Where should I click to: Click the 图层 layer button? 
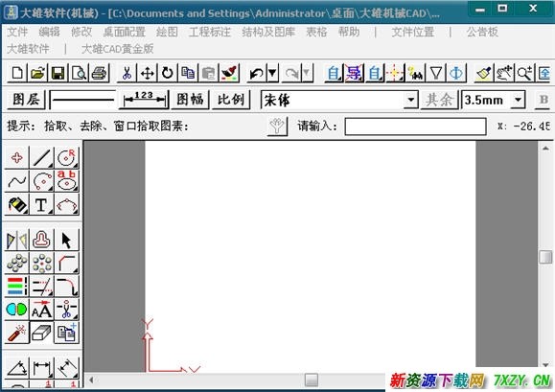pyautogui.click(x=26, y=100)
